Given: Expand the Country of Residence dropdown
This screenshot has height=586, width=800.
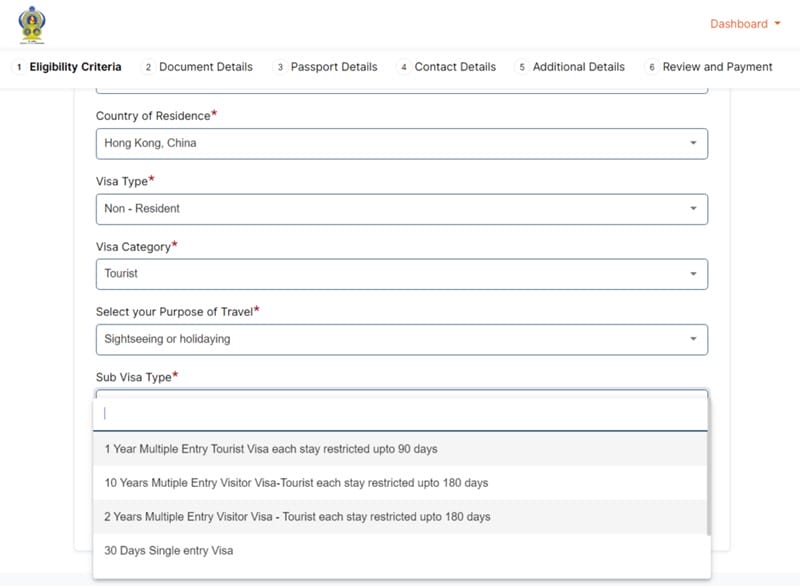Looking at the screenshot, I should (401, 143).
